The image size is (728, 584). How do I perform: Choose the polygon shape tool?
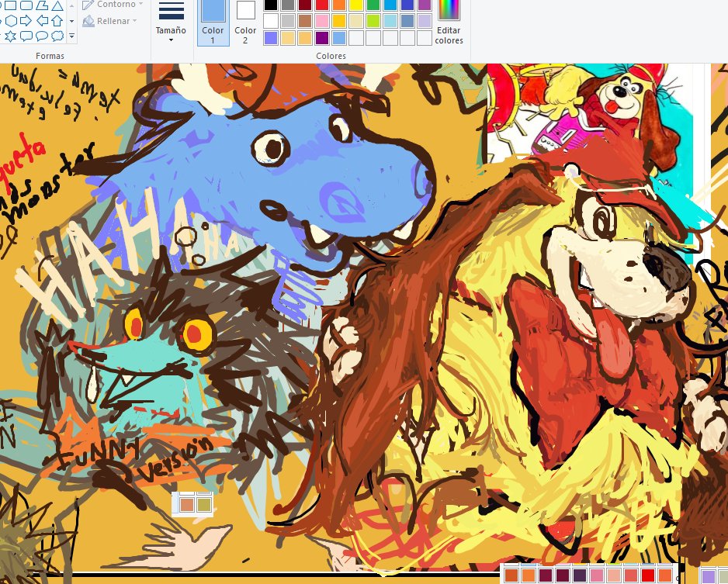pyautogui.click(x=42, y=5)
